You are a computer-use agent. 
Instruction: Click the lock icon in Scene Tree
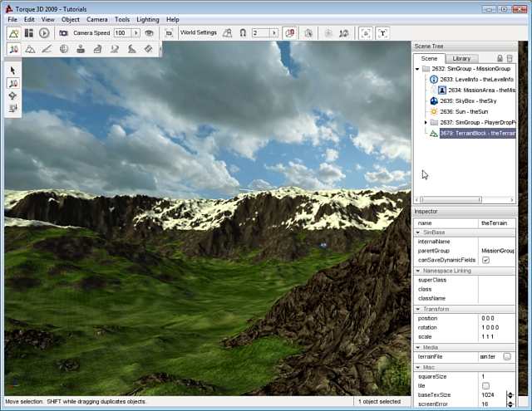500,58
